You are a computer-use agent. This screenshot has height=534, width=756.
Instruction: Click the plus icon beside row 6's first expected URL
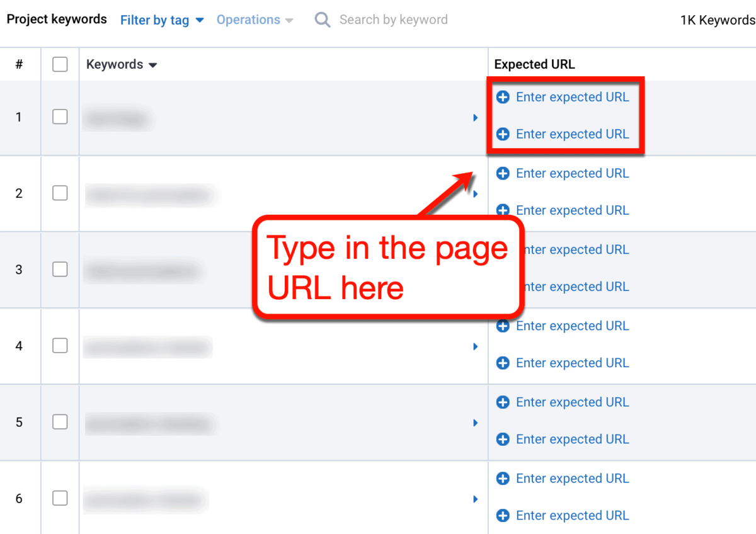(503, 478)
